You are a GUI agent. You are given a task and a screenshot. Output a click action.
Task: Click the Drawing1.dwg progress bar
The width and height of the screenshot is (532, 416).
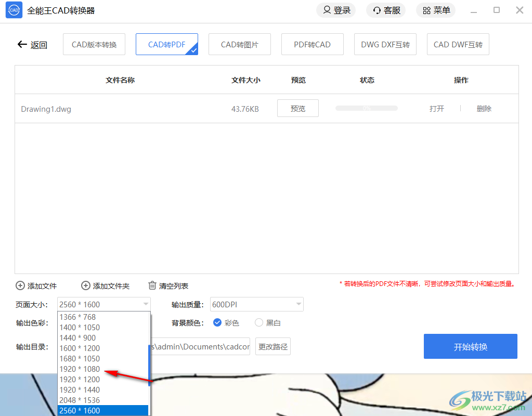[x=367, y=108]
